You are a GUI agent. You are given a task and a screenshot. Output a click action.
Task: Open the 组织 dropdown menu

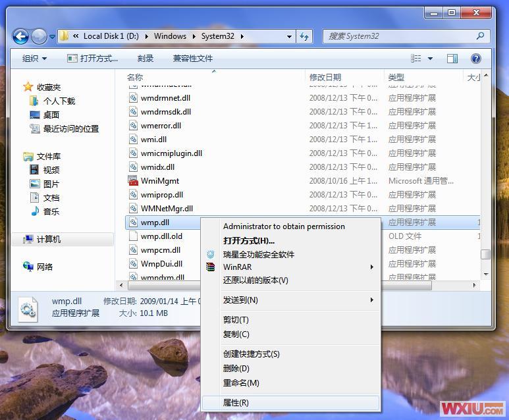tap(34, 59)
